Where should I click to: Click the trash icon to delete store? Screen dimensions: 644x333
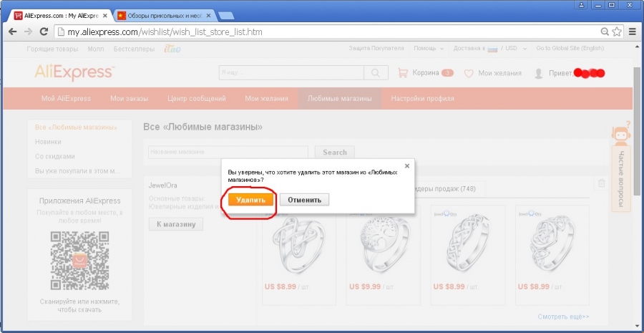(601, 183)
